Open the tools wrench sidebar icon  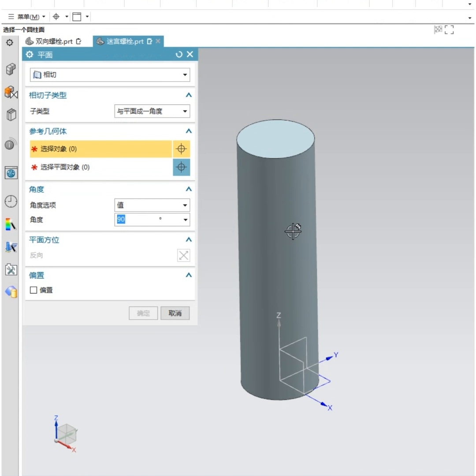(11, 270)
